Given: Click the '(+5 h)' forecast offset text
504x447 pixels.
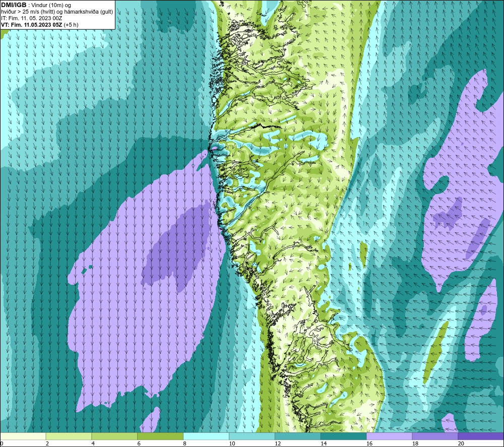Looking at the screenshot, I should click(71, 25).
